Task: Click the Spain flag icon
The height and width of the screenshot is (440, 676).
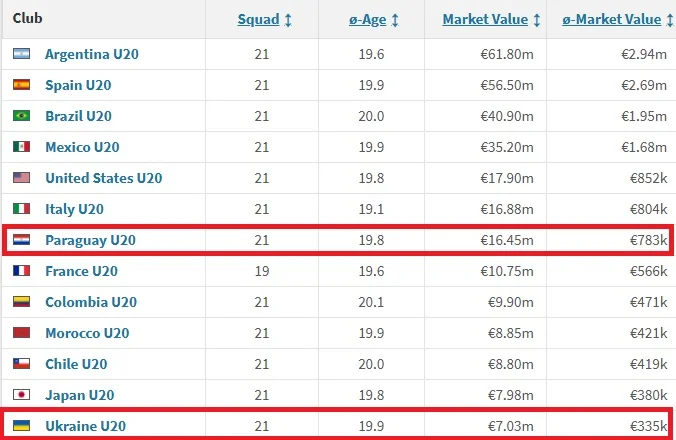Action: pyautogui.click(x=22, y=85)
